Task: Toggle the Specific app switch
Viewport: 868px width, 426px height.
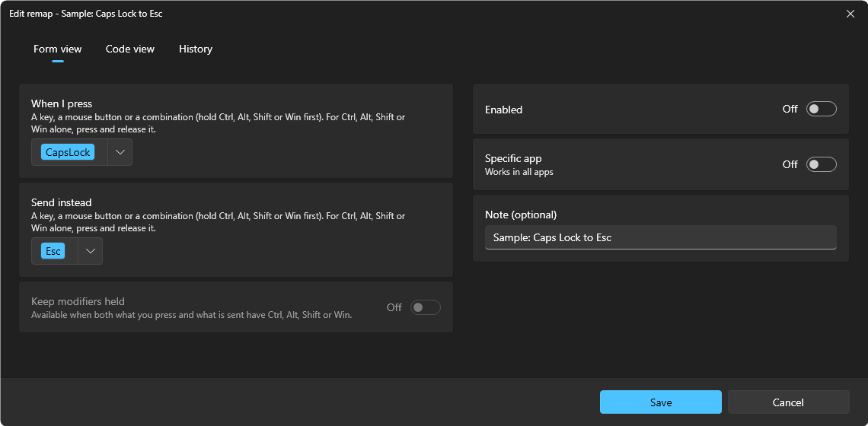Action: coord(821,164)
